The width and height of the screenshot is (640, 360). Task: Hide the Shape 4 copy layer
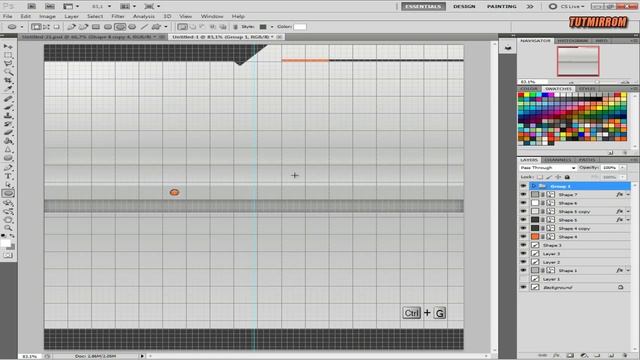coord(523,228)
